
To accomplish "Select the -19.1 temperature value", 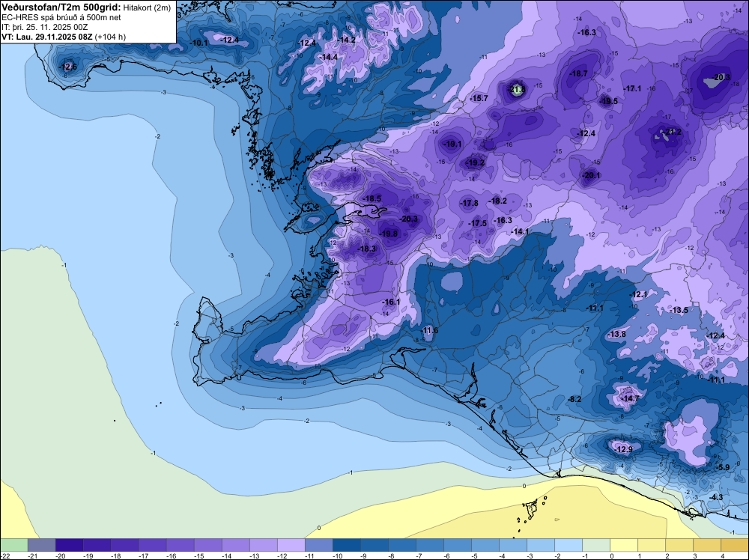I will click(452, 144).
